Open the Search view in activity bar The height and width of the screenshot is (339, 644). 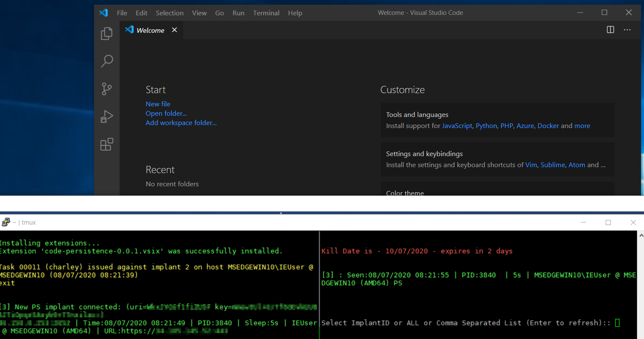tap(106, 61)
